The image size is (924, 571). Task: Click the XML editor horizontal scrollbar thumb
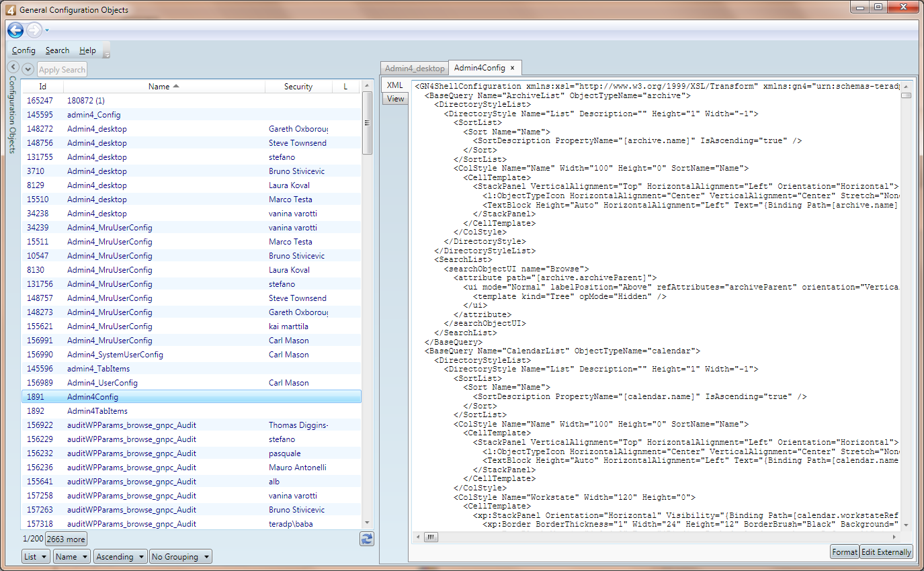pyautogui.click(x=431, y=537)
